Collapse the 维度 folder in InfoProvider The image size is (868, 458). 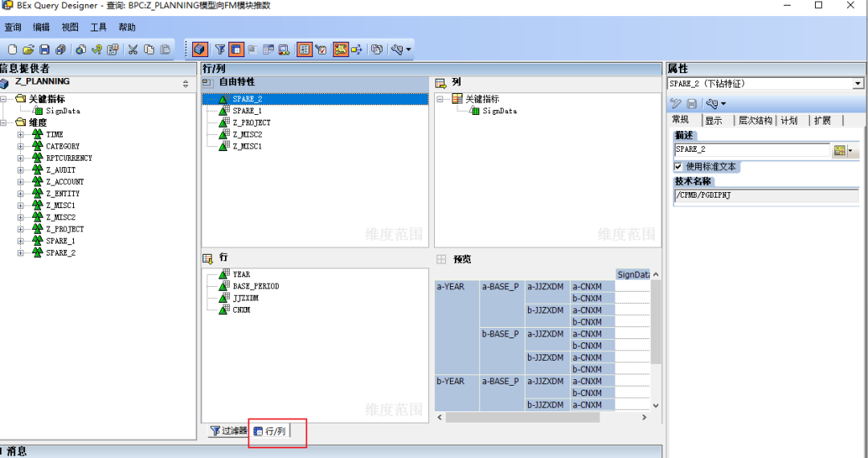tap(3, 123)
